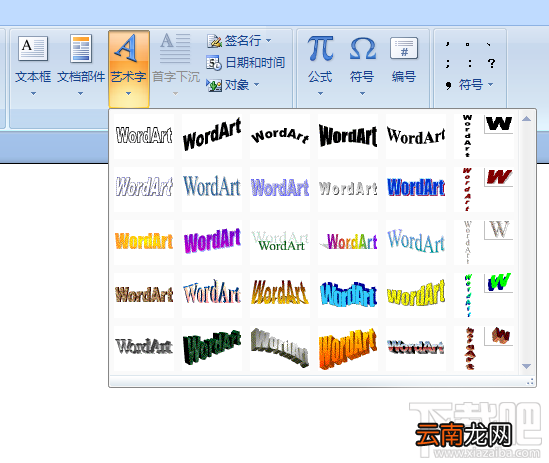Screen dimensions: 549x463
Task: Select the dark green 3D WordArt style
Action: coord(212,348)
